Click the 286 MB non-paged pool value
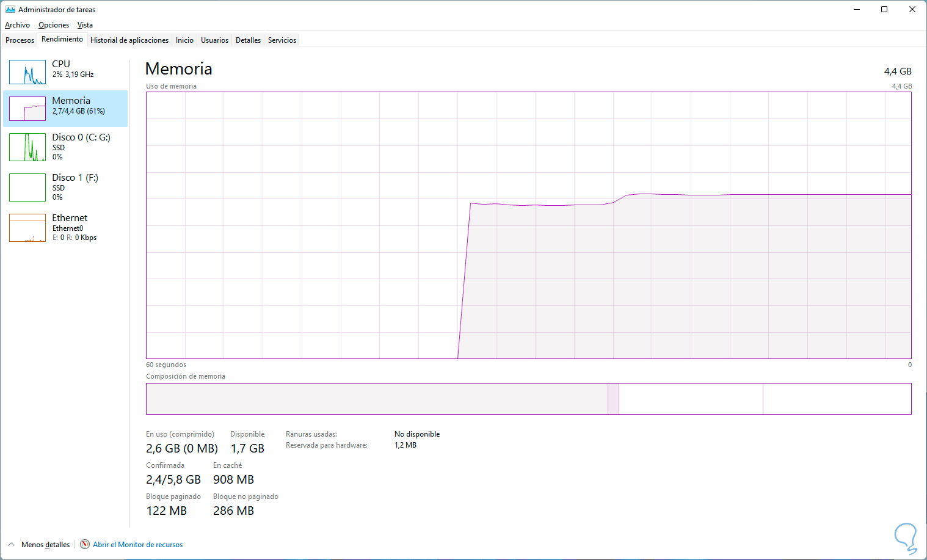Image resolution: width=927 pixels, height=560 pixels. 233,511
